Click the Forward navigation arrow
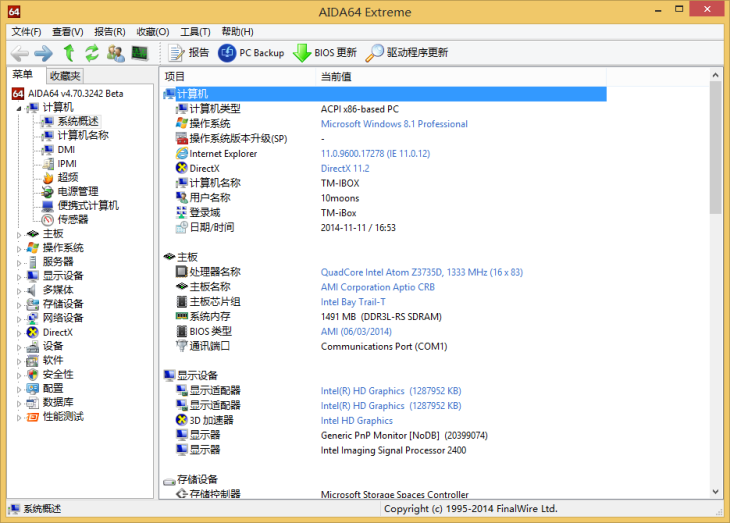Image resolution: width=730 pixels, height=523 pixels. tap(44, 53)
